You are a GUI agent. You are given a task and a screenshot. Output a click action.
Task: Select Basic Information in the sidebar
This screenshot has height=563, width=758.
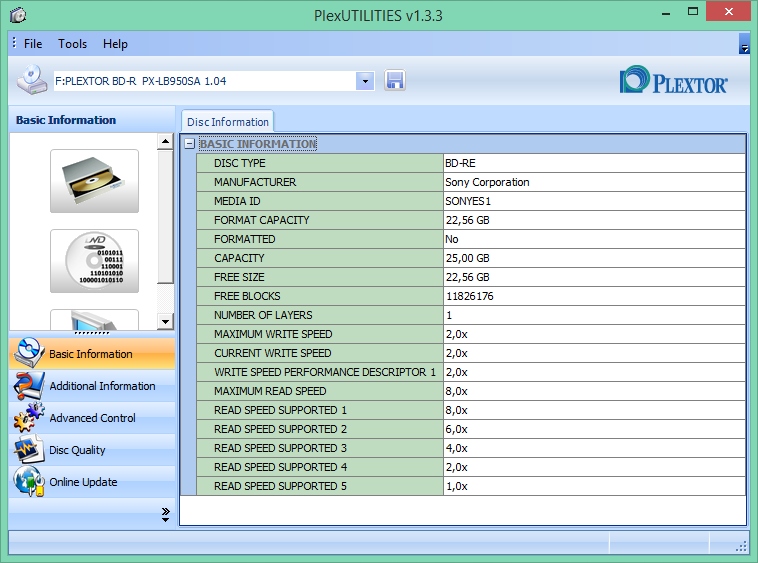(92, 353)
